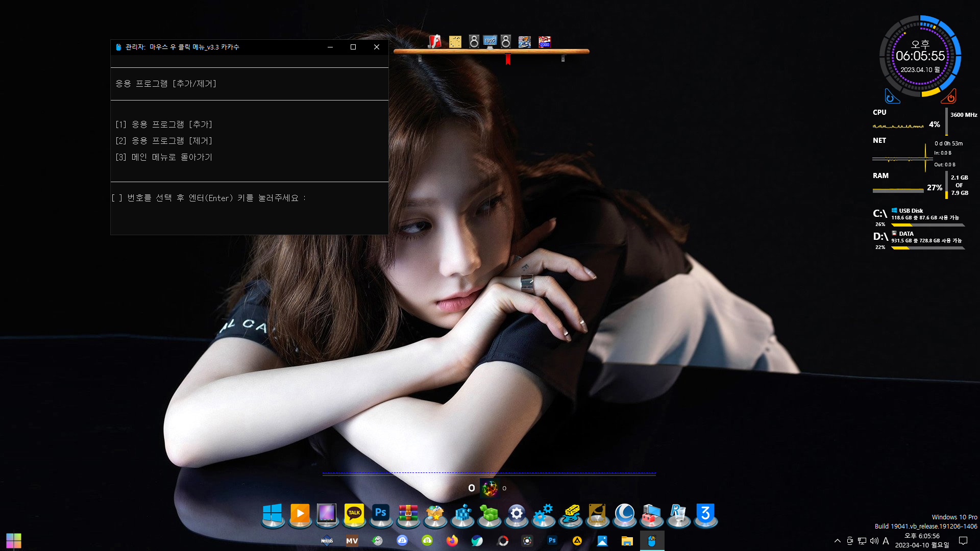980x551 pixels.
Task: Open the blue music note taskbar icon
Action: 402,540
